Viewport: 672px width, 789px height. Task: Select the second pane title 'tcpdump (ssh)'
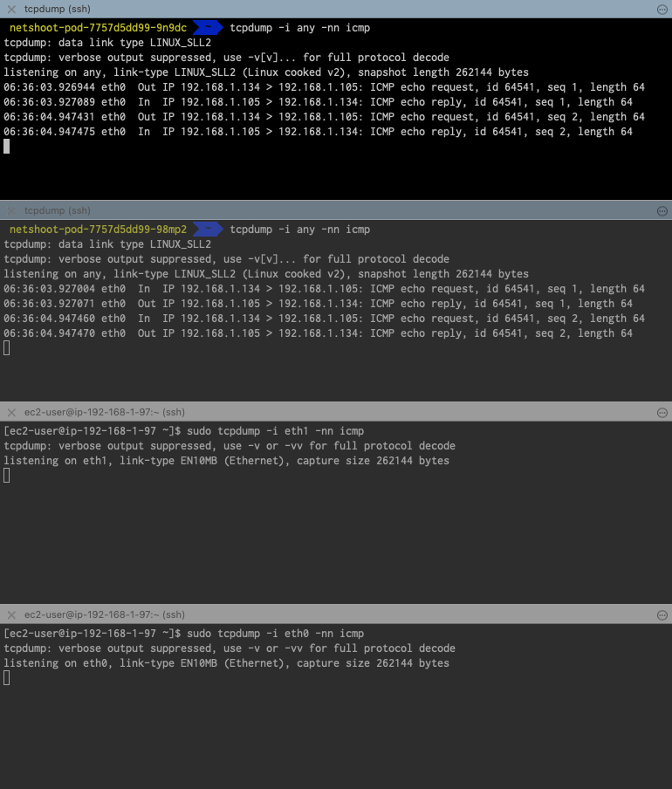click(58, 211)
